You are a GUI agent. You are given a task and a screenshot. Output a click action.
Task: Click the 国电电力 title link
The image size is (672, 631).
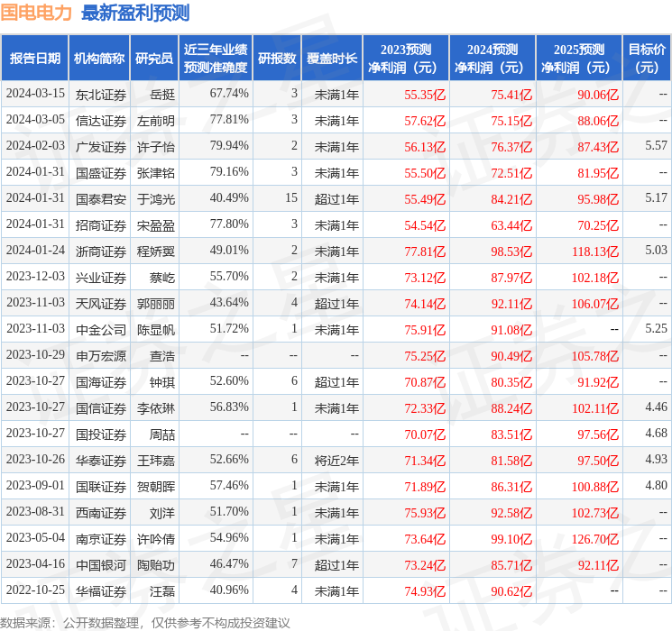click(x=37, y=13)
